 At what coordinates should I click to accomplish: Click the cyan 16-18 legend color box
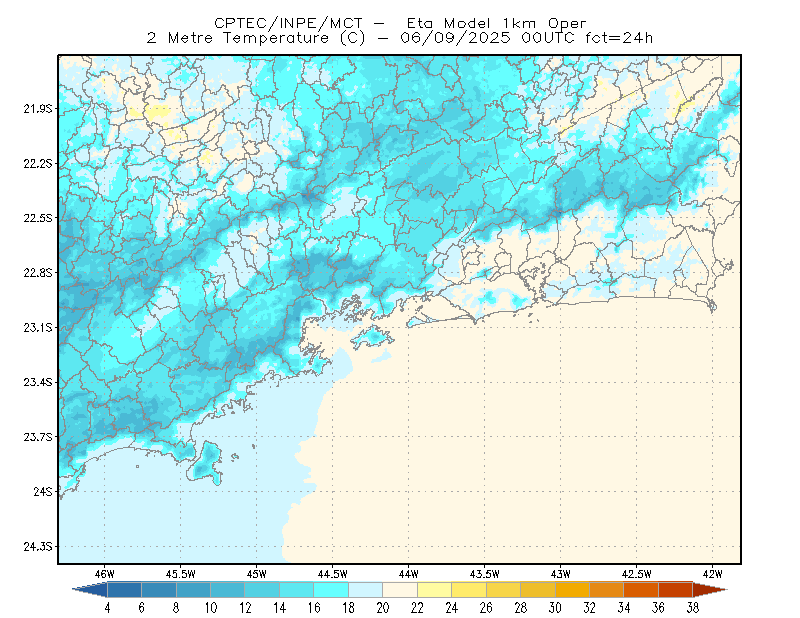click(x=331, y=590)
